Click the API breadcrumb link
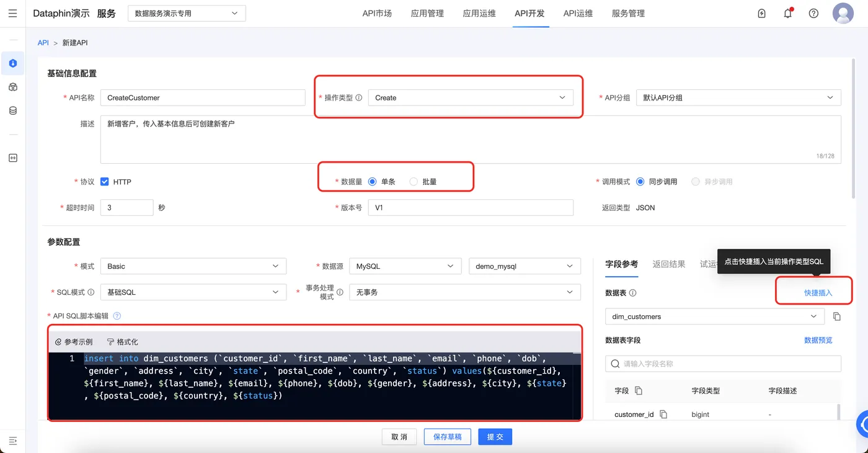 [43, 43]
